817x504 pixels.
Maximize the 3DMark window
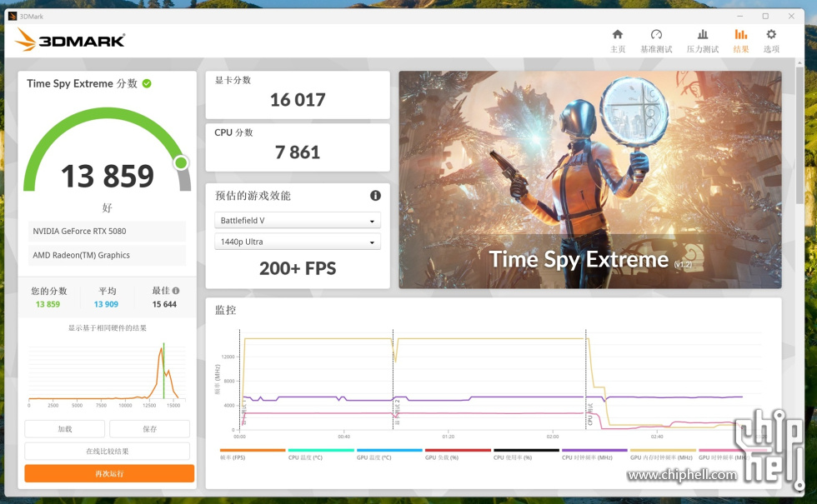click(765, 16)
